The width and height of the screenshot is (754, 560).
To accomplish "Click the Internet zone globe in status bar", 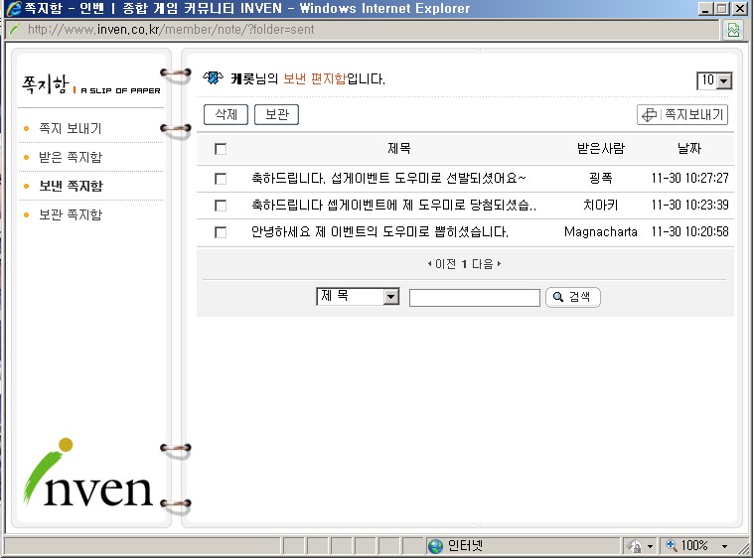I will click(435, 546).
